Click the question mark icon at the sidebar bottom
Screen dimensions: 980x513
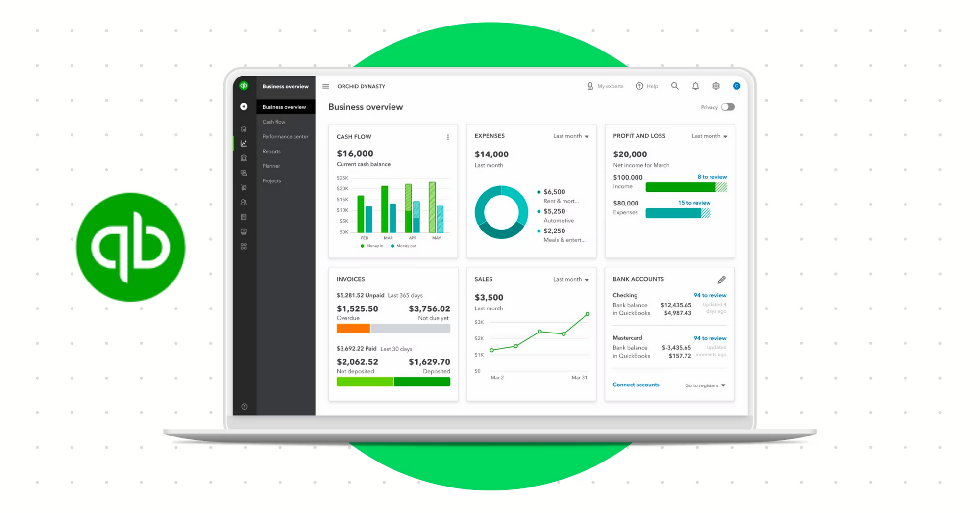click(x=244, y=407)
